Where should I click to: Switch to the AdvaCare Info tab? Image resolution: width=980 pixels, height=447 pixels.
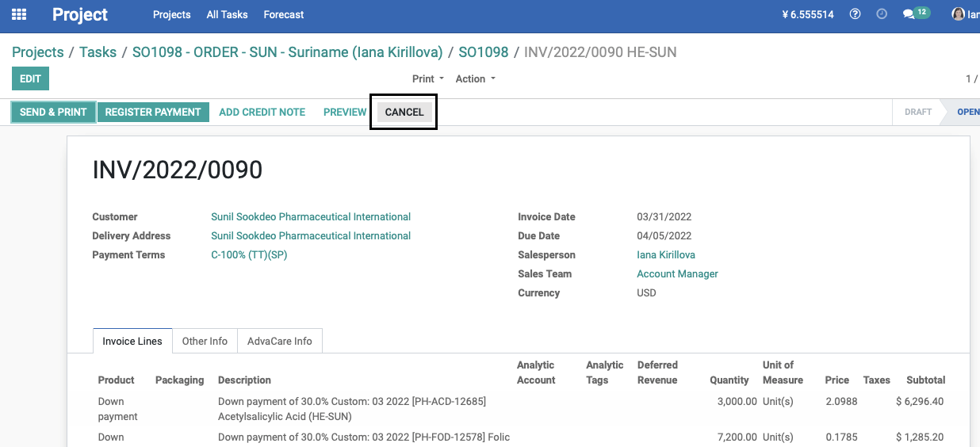point(280,341)
